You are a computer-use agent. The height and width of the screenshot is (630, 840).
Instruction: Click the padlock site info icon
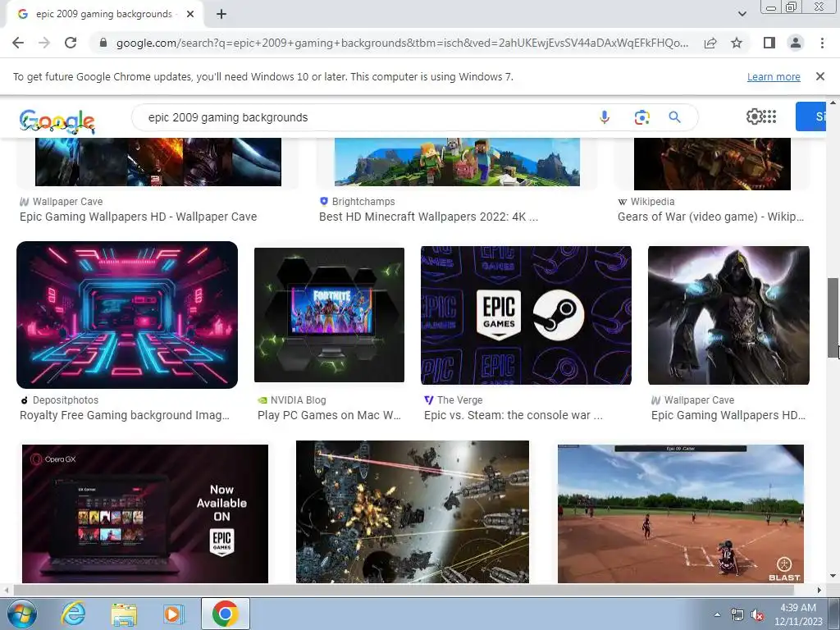click(103, 43)
